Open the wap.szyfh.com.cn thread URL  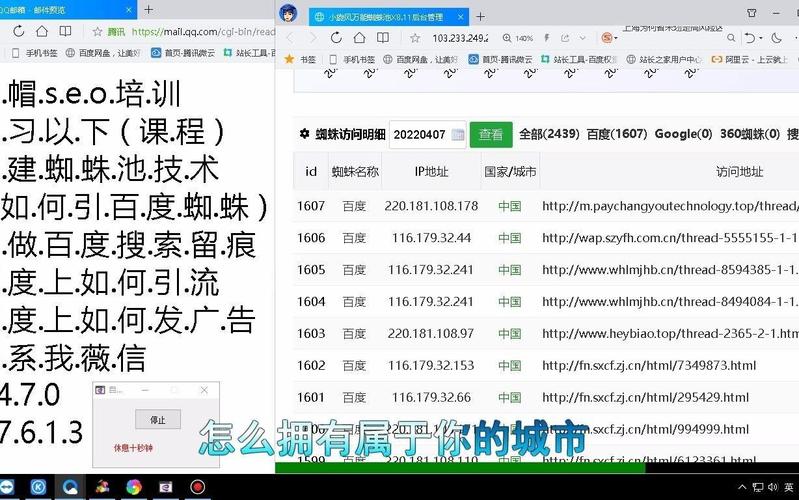(670, 238)
